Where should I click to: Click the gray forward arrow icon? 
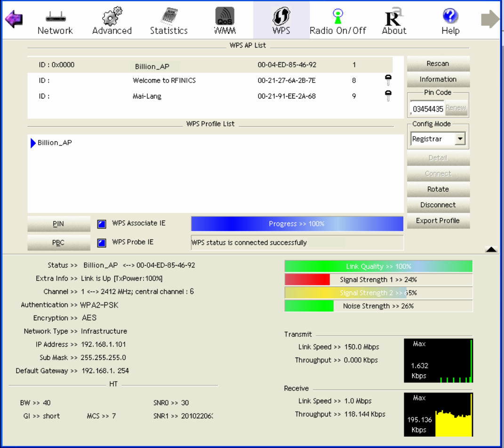[490, 20]
